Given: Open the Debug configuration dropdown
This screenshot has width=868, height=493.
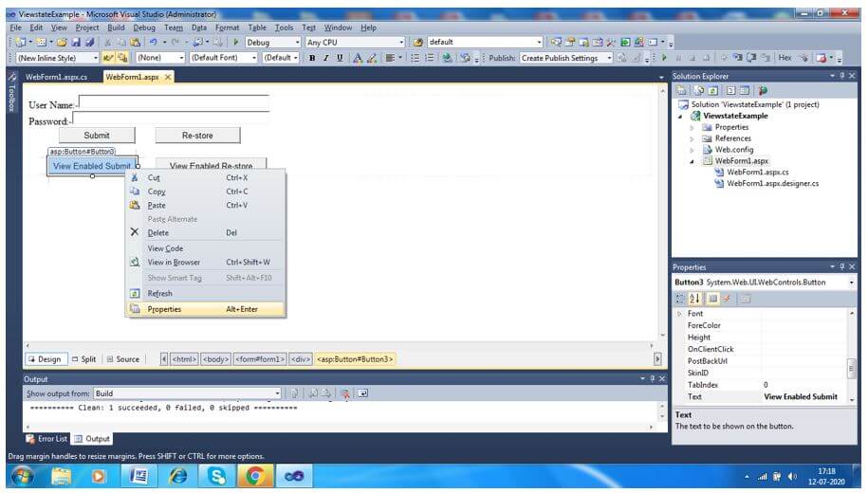Looking at the screenshot, I should coord(297,42).
